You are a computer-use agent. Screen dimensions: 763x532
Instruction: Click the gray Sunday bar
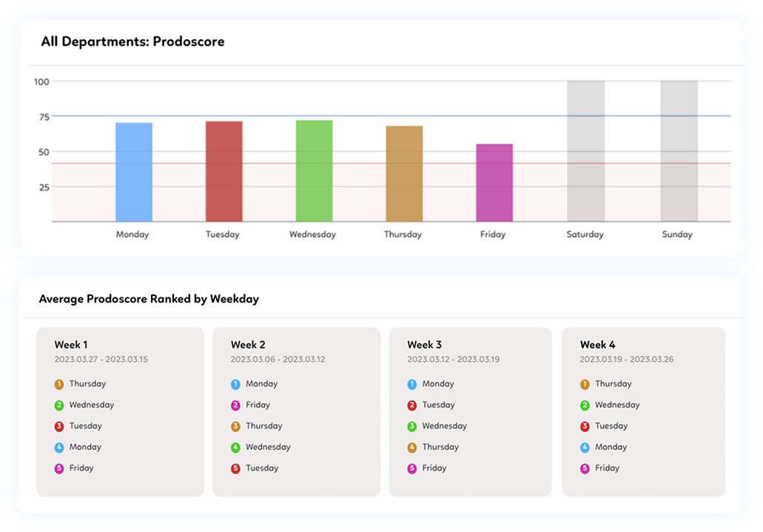679,151
